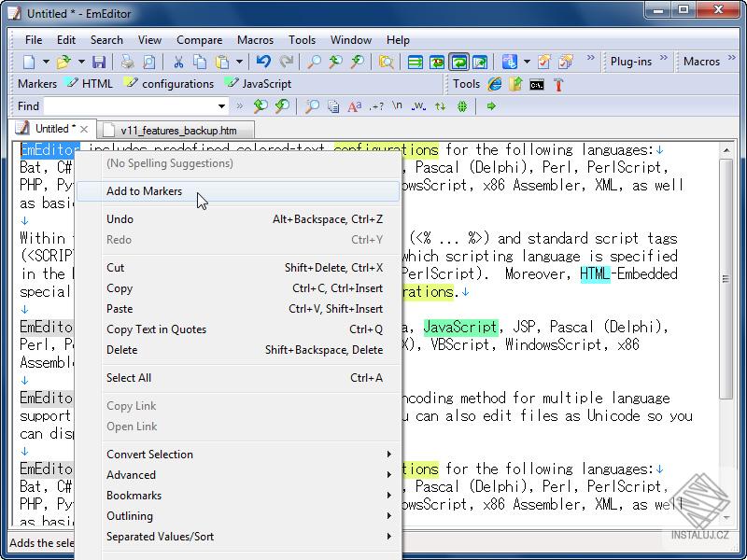Click the Save file toolbar icon
This screenshot has width=747, height=560.
coord(98,62)
